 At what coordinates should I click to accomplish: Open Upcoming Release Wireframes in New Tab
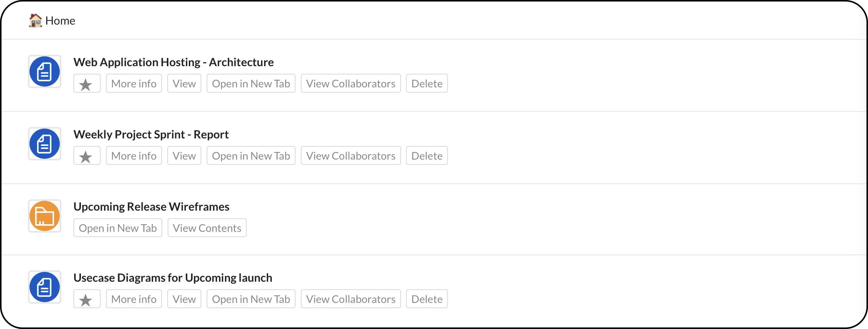pyautogui.click(x=118, y=228)
